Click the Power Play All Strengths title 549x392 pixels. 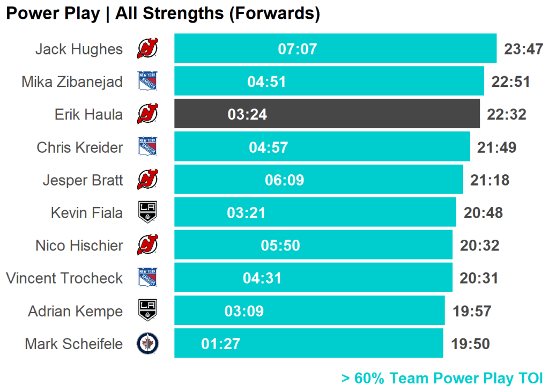[x=162, y=13]
